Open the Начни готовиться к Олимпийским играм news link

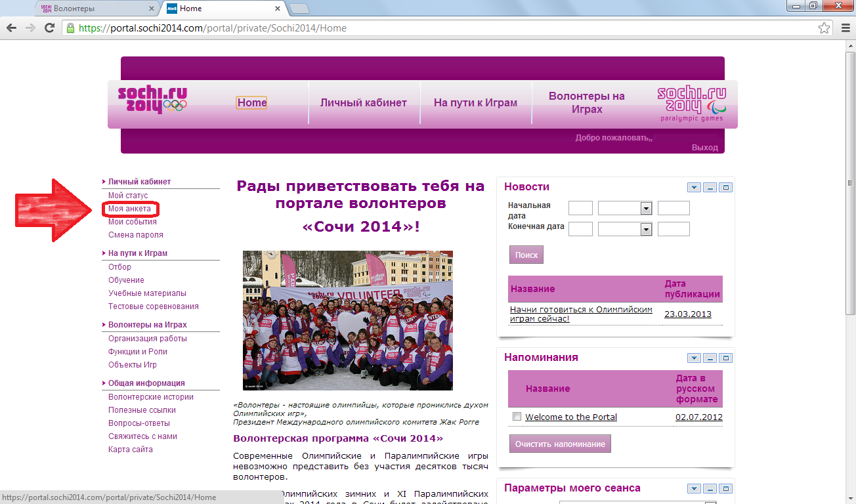(581, 314)
